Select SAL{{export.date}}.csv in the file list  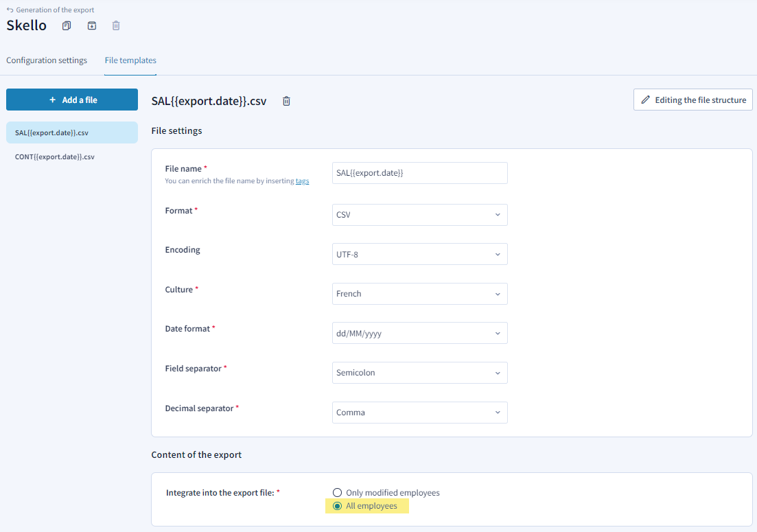[72, 132]
